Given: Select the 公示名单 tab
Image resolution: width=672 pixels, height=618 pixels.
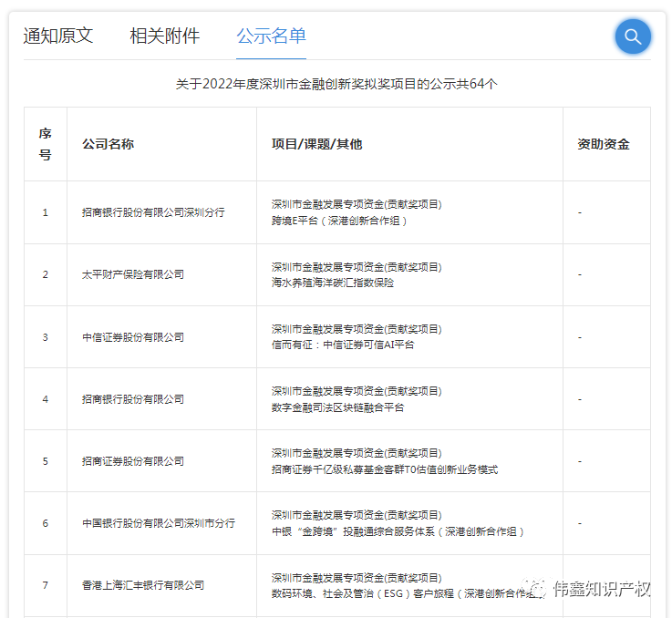Looking at the screenshot, I should click(271, 36).
